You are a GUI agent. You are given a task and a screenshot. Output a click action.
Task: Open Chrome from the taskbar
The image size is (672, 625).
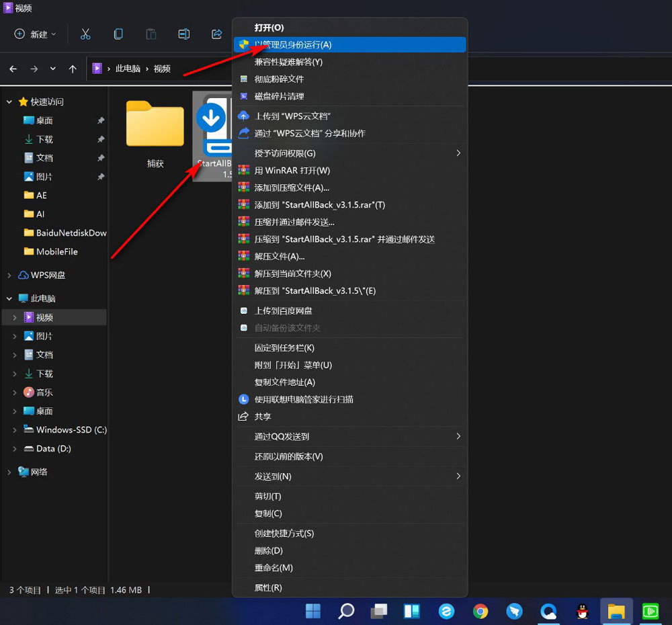480,611
